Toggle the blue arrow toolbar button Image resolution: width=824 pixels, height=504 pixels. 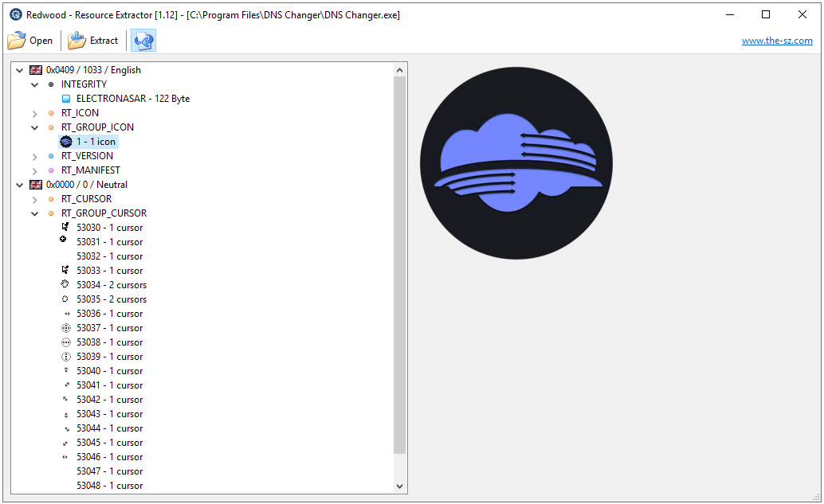tap(143, 41)
